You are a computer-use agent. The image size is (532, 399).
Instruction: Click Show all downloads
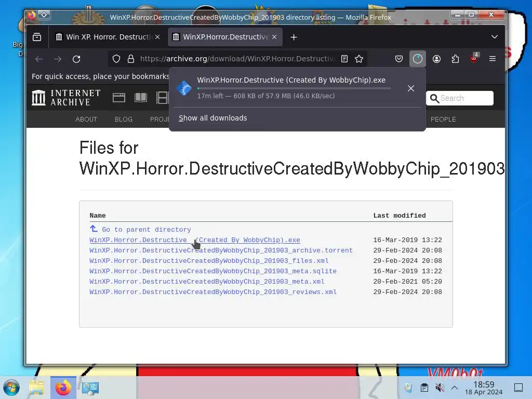point(212,118)
